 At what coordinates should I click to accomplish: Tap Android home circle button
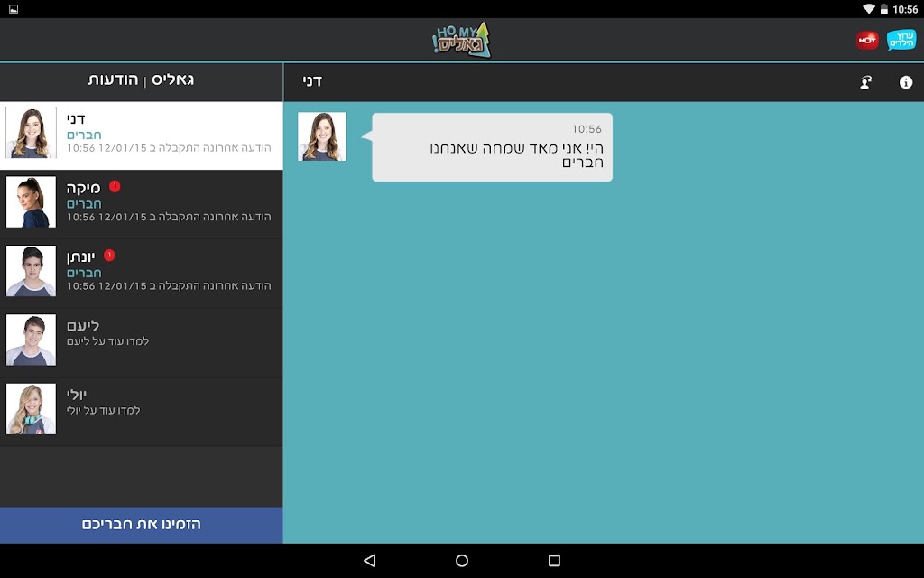[x=462, y=560]
